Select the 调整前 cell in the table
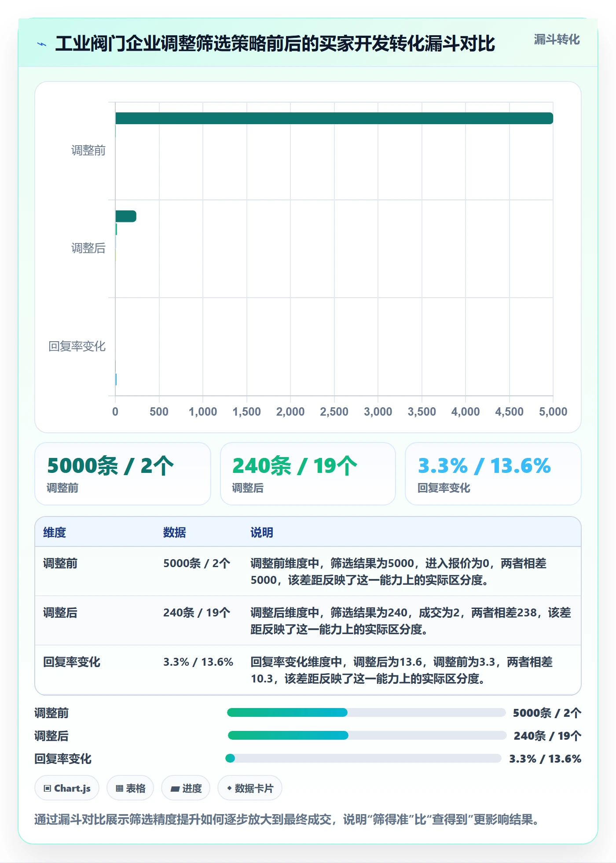 point(60,563)
